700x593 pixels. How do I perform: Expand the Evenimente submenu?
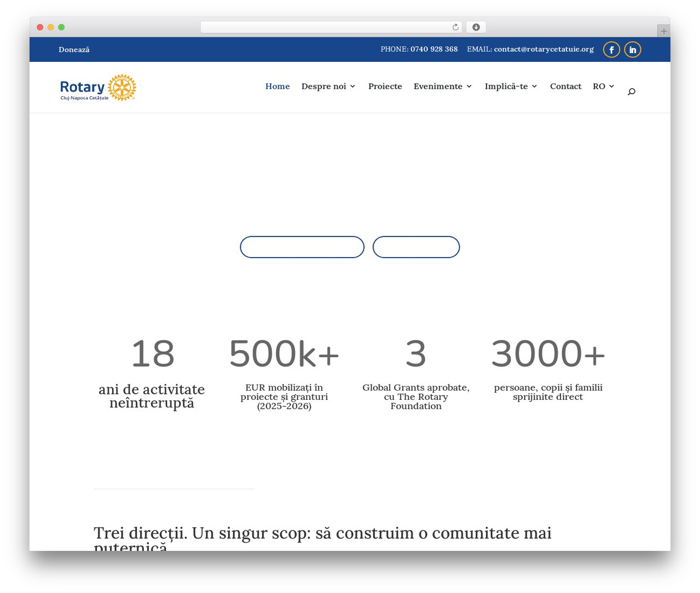coord(442,86)
